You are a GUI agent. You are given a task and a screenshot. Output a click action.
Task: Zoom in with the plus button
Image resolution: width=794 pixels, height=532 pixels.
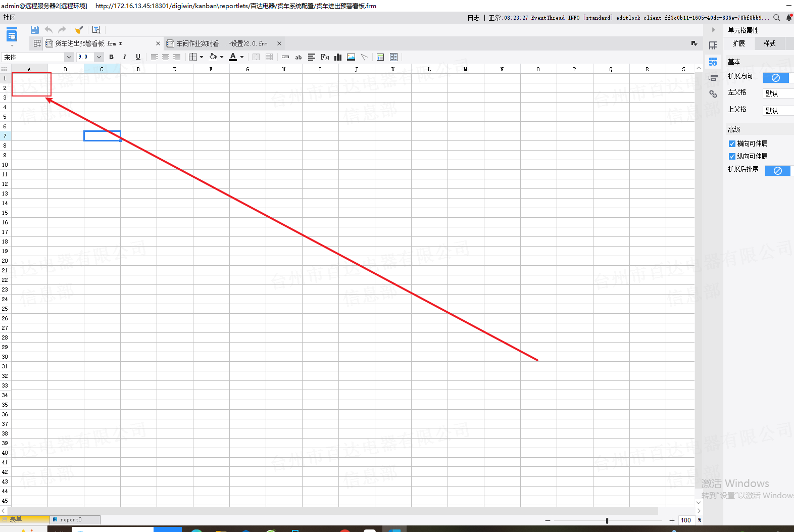[x=672, y=520]
